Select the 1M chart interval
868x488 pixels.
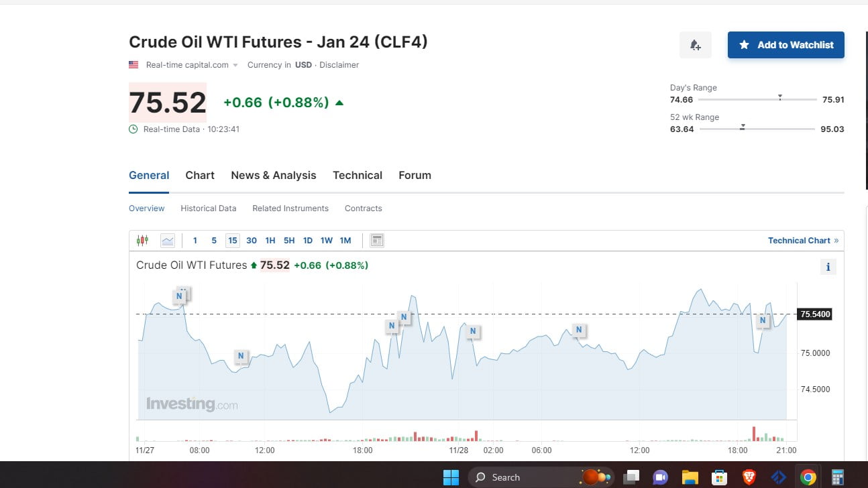point(345,240)
